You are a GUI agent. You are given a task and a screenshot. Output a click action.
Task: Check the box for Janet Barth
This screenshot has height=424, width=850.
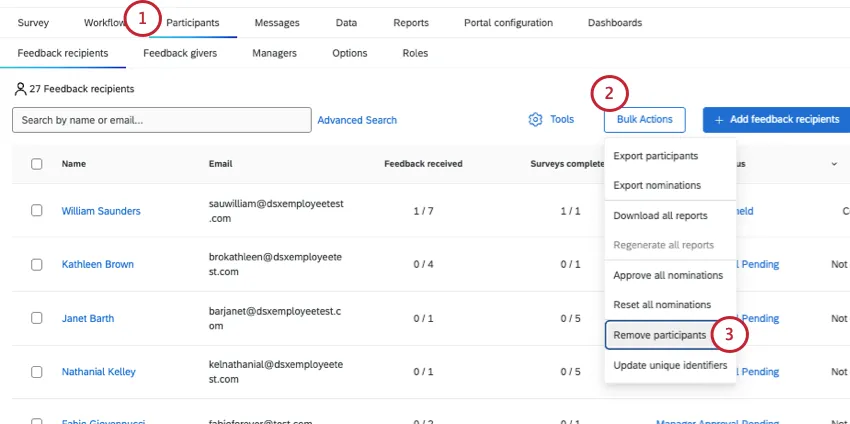[x=36, y=318]
